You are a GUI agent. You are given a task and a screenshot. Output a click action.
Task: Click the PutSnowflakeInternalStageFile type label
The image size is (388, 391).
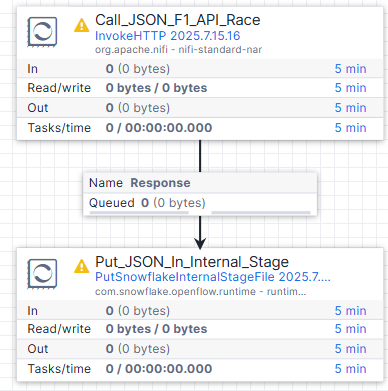[x=213, y=277]
